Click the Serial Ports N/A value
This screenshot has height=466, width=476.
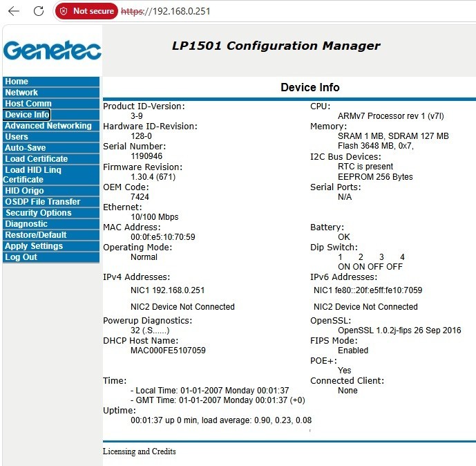(x=345, y=197)
